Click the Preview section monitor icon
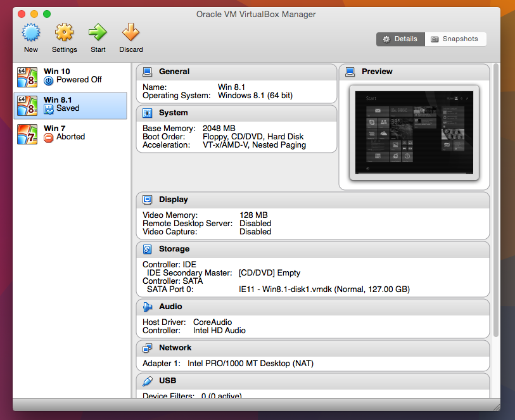 tap(350, 72)
